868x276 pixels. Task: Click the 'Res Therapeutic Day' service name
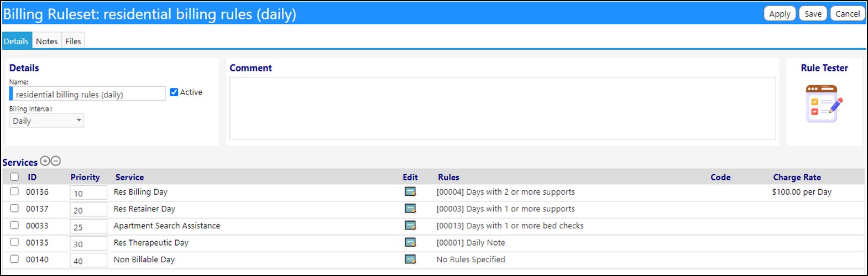click(x=151, y=242)
